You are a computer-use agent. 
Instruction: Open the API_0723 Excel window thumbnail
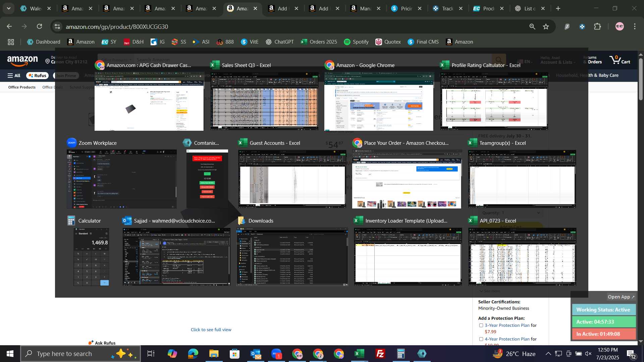point(522,257)
